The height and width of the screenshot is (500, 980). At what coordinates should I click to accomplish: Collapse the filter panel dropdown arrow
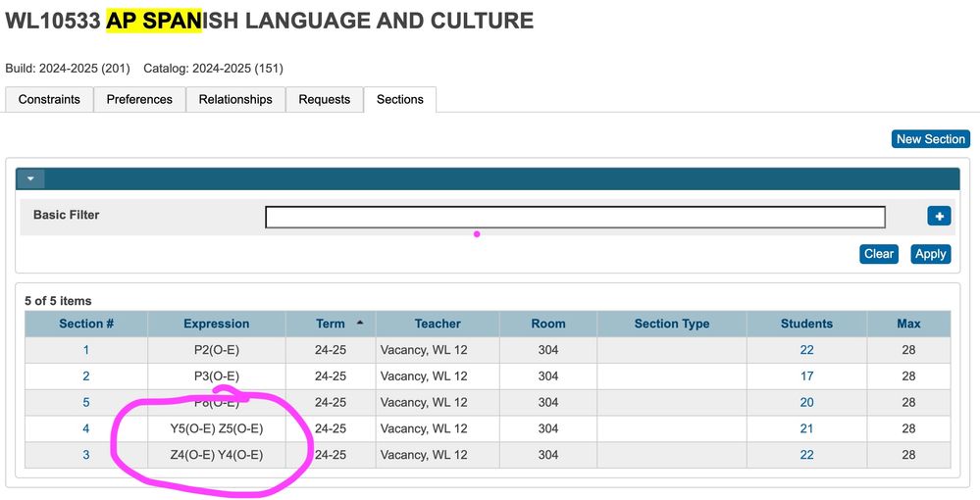[x=30, y=179]
